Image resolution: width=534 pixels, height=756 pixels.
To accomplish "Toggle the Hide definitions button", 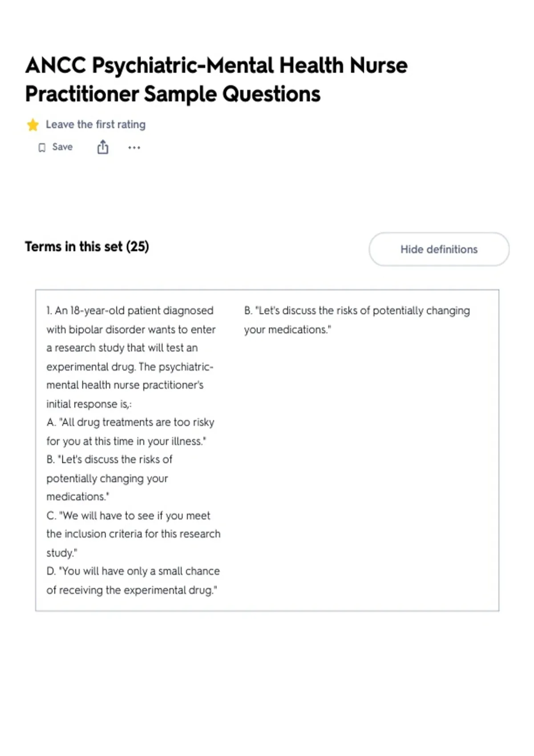I will [439, 249].
